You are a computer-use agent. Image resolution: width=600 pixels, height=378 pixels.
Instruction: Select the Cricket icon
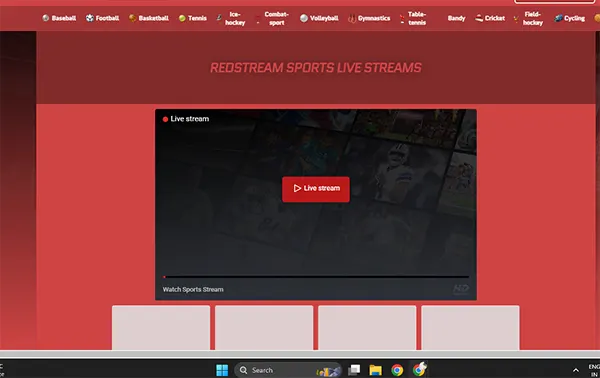[479, 18]
